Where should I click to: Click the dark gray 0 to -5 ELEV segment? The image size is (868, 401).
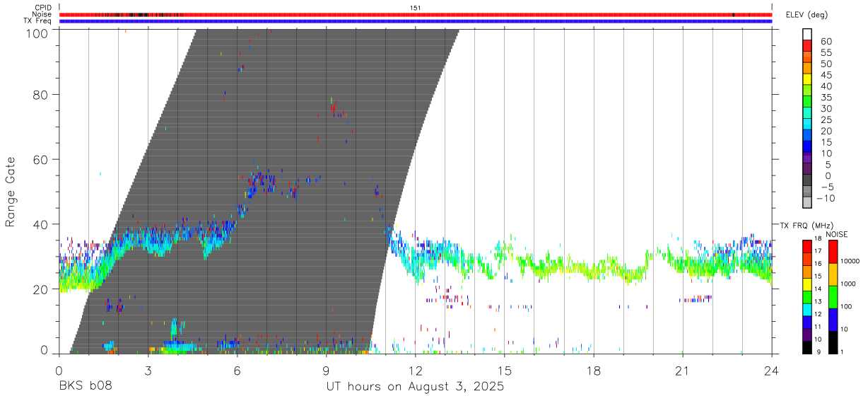[807, 181]
